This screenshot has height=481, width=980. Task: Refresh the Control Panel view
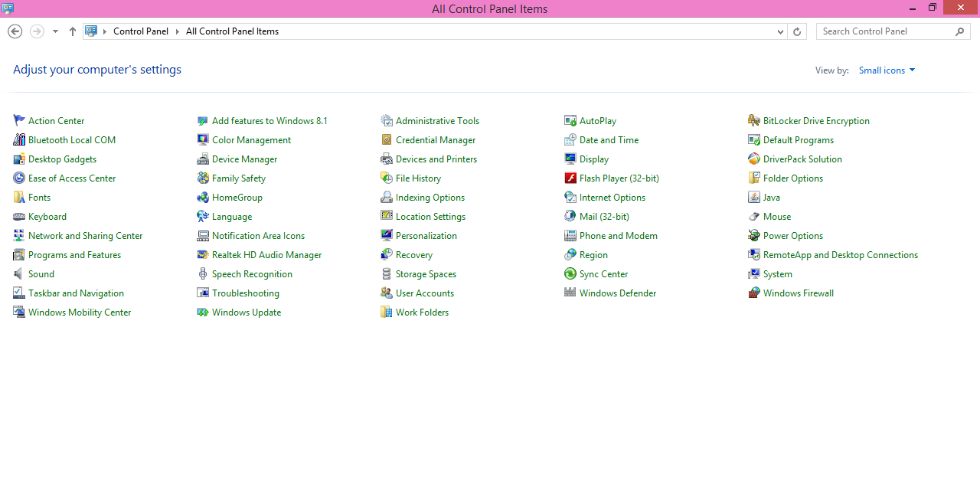tap(797, 31)
